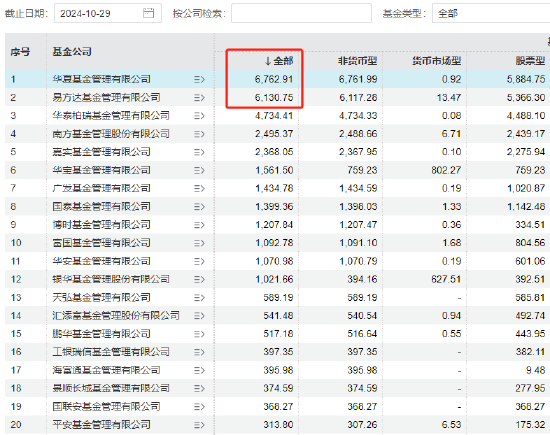Open detail arrow icon for 华夏基金管理有限公司

(199, 80)
